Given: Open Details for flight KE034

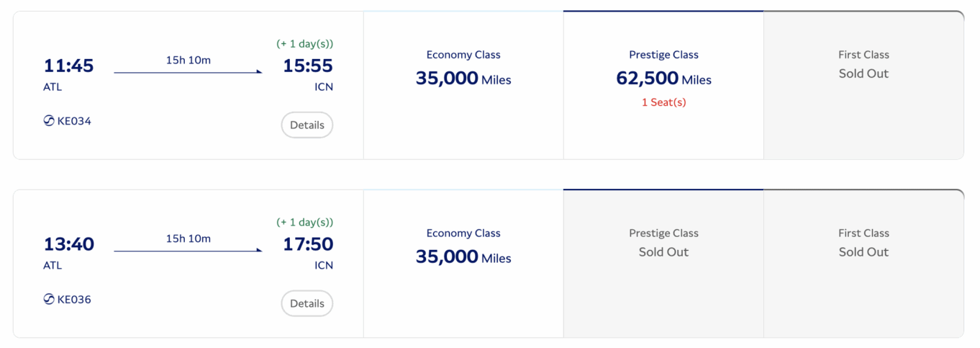Looking at the screenshot, I should coord(307,125).
